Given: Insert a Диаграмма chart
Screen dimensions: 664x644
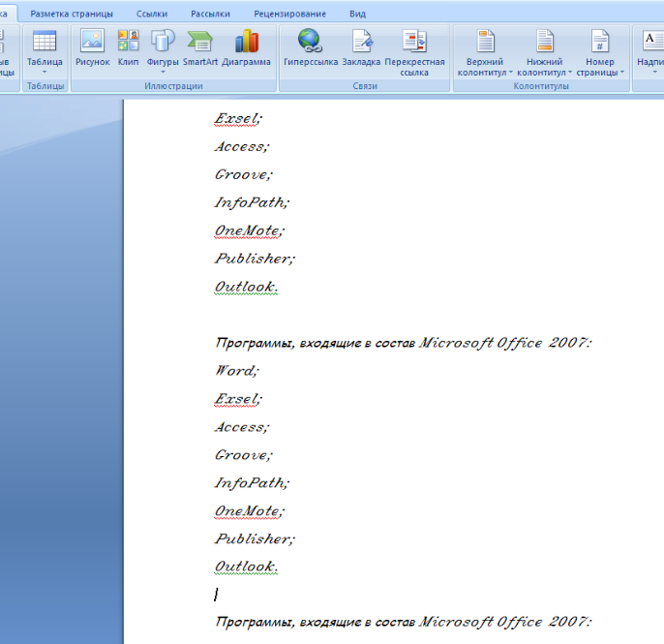Looking at the screenshot, I should click(246, 48).
